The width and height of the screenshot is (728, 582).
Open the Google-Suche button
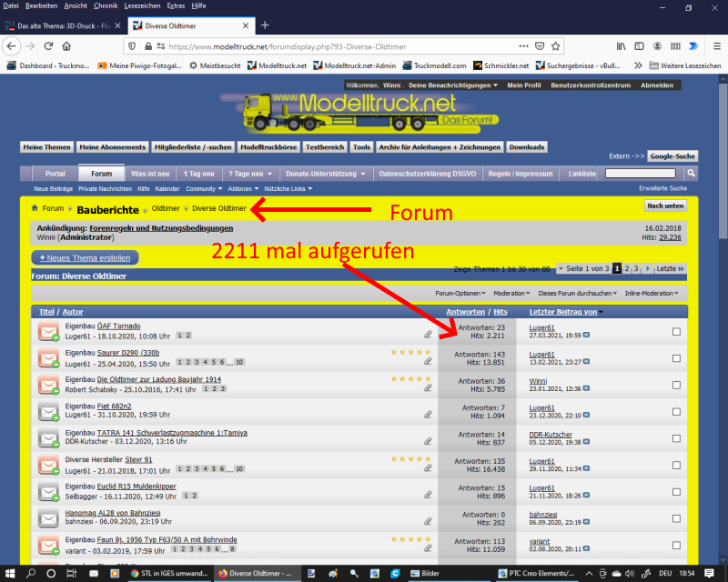point(672,156)
